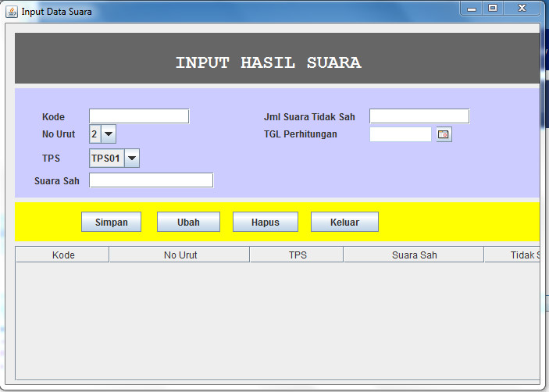Click the Ubah button

point(188,222)
